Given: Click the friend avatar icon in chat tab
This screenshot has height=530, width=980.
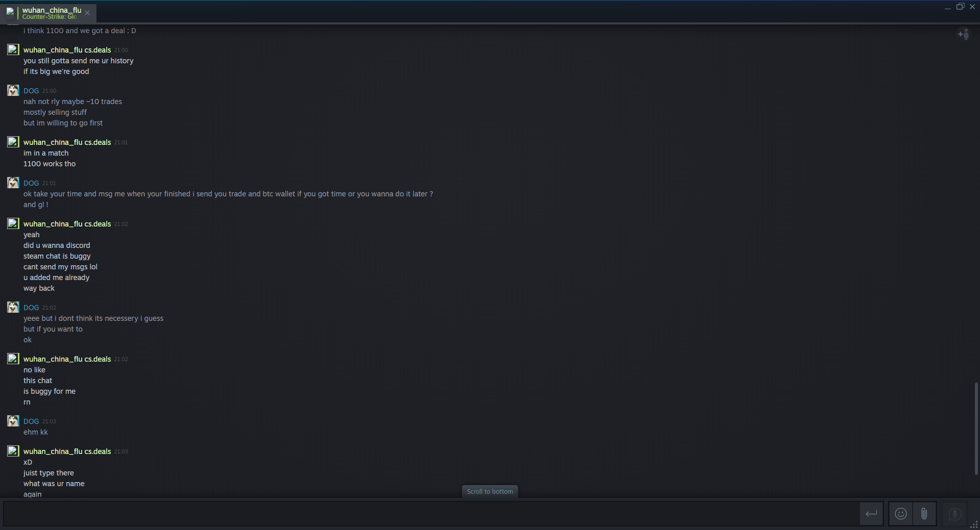Looking at the screenshot, I should (x=10, y=12).
